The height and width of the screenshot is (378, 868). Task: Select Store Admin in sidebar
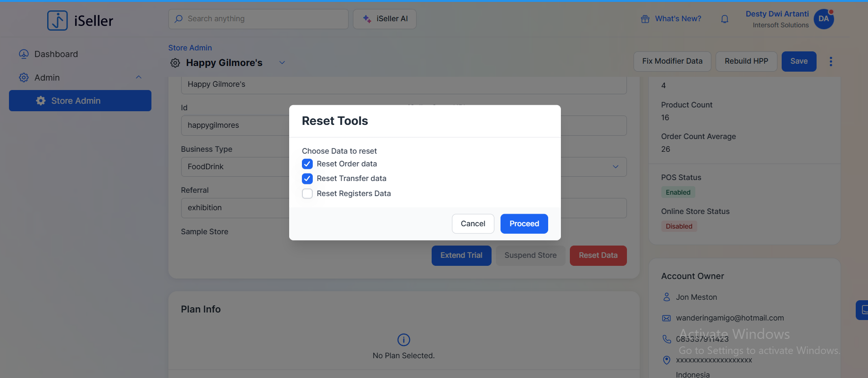coord(80,101)
